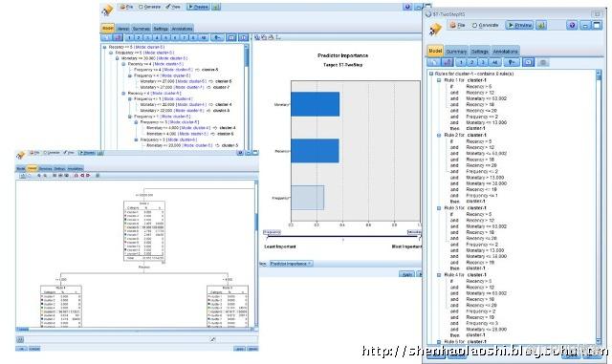Open Viewer tab in top tree-model window

click(123, 29)
